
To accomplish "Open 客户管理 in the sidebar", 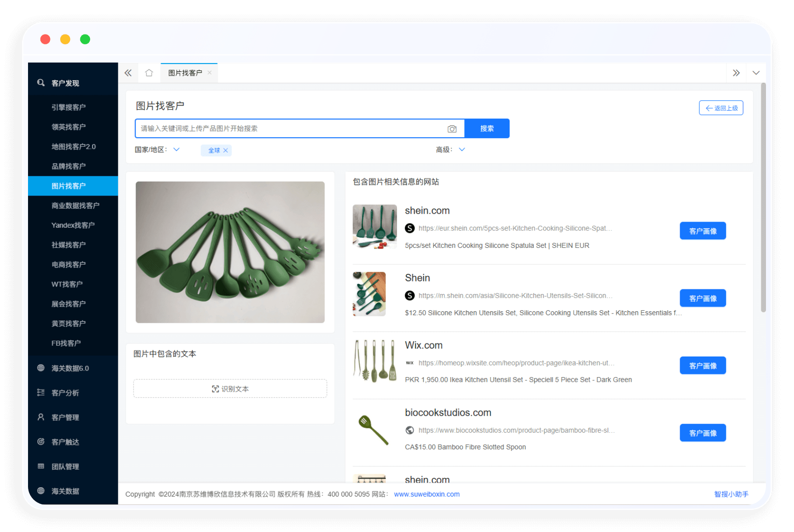I will (65, 417).
